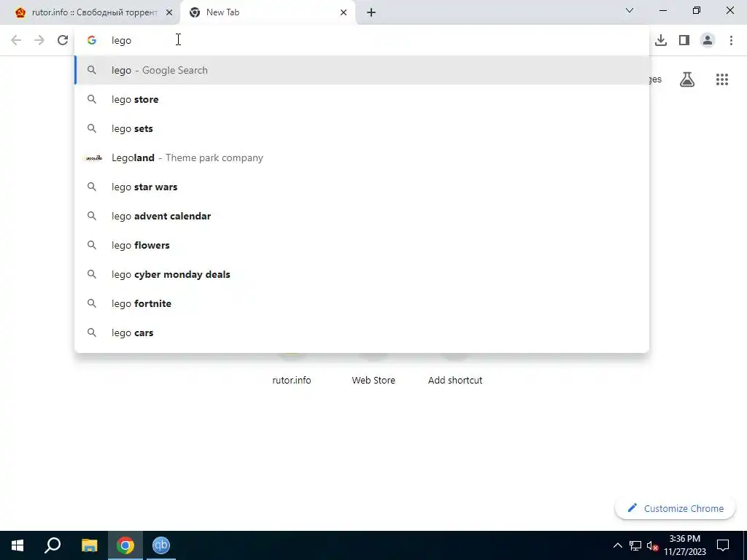This screenshot has width=747, height=560.
Task: Open the rutor.info shortcut
Action: pos(292,380)
